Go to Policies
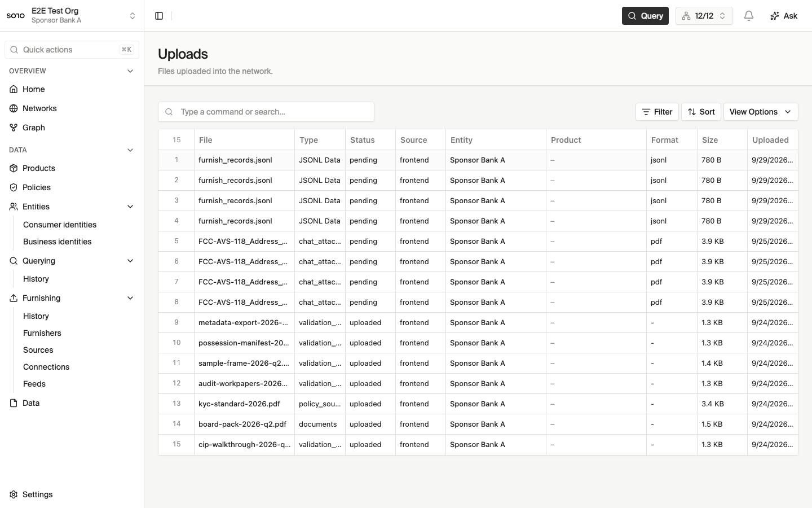This screenshot has width=812, height=508. (x=72, y=187)
